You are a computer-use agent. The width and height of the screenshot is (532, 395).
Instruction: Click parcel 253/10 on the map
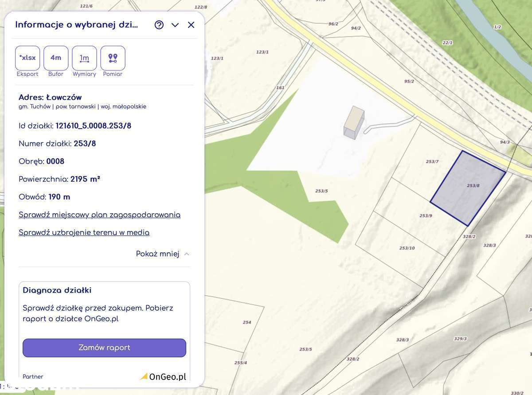coord(407,248)
